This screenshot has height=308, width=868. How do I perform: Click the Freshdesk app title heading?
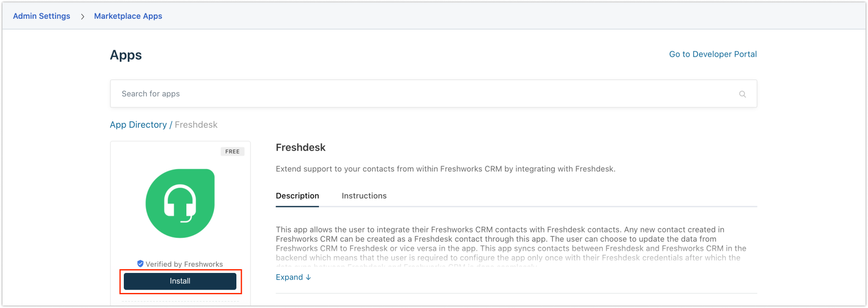301,147
